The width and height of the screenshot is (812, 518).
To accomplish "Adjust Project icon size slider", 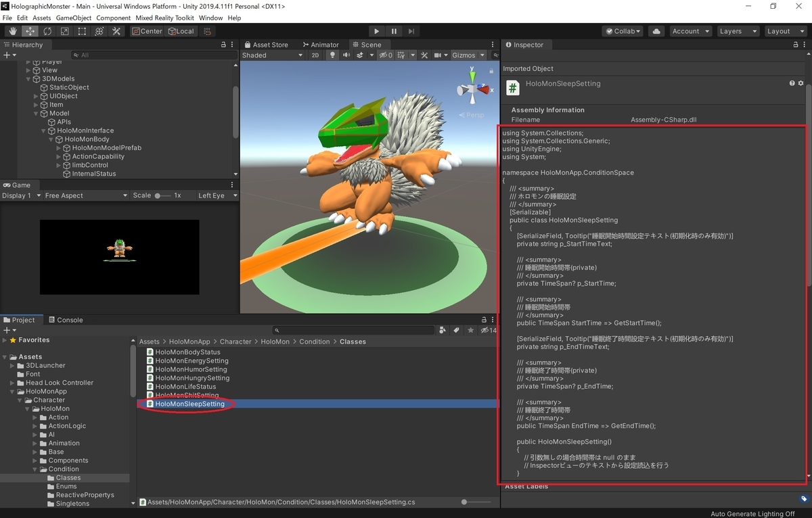I will coord(477,502).
